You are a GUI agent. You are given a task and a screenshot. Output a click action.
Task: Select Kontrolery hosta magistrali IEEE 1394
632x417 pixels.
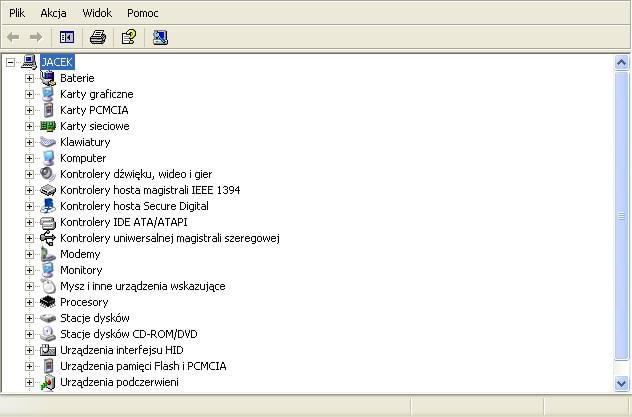tap(150, 190)
